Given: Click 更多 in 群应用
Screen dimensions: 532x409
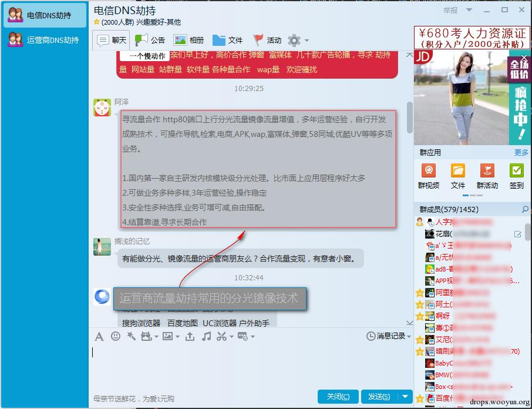Looking at the screenshot, I should 521,152.
